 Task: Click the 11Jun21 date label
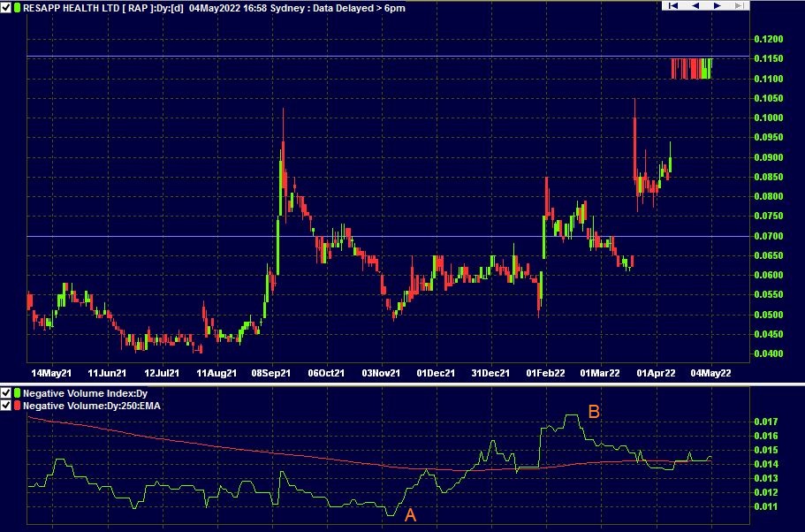click(107, 373)
